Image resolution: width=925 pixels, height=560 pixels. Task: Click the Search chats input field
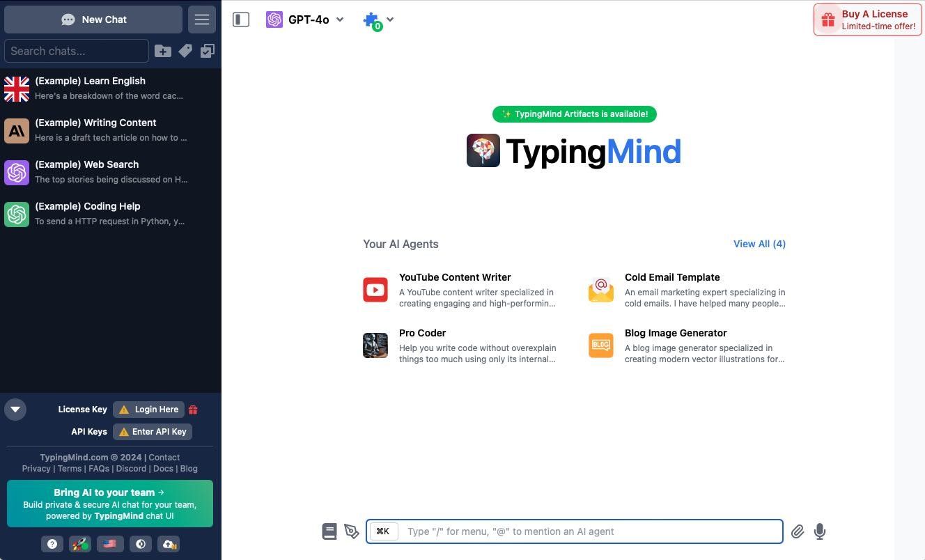point(77,51)
